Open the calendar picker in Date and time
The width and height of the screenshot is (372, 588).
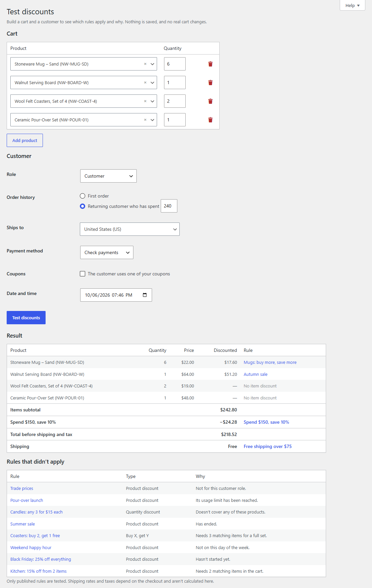point(145,295)
